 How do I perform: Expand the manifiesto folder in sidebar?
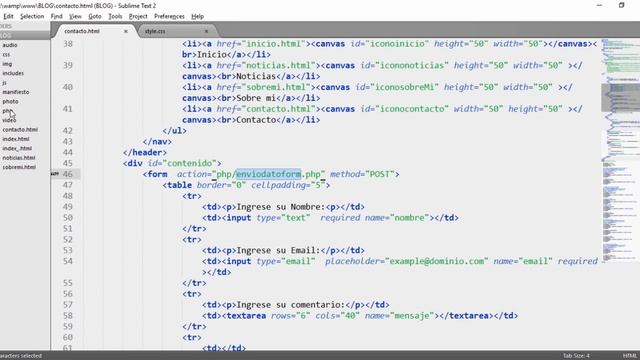coord(16,92)
